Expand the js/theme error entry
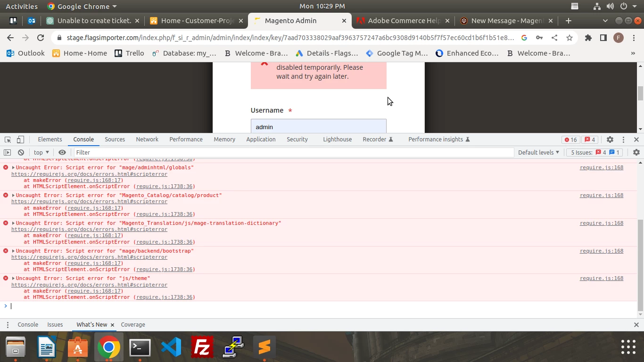 coord(14,278)
